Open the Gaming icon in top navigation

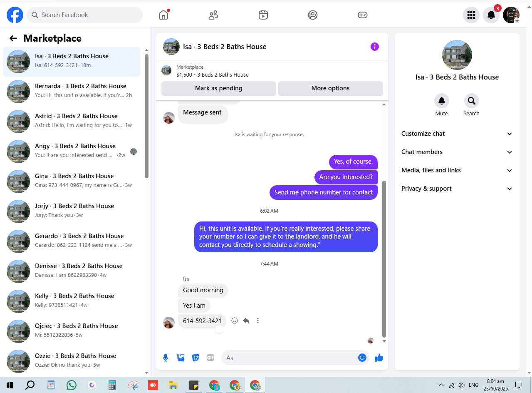(x=363, y=15)
